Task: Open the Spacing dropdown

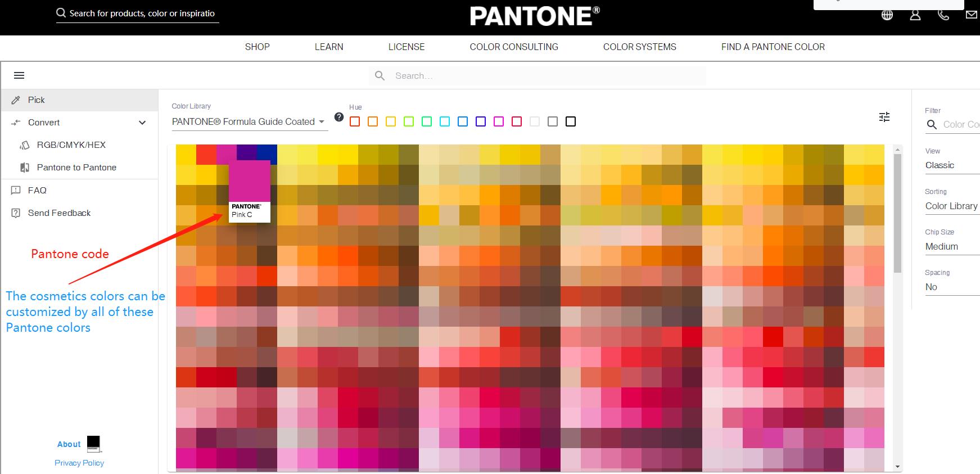Action: tap(952, 287)
